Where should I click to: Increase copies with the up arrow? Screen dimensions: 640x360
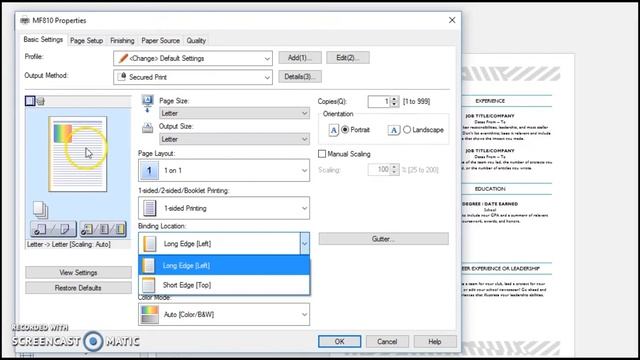point(394,99)
